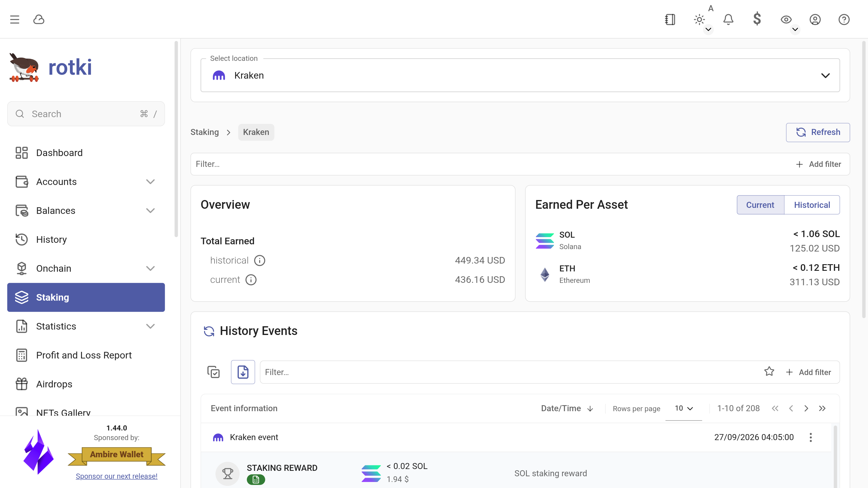Show Historical earned per asset
868x488 pixels.
tap(812, 205)
